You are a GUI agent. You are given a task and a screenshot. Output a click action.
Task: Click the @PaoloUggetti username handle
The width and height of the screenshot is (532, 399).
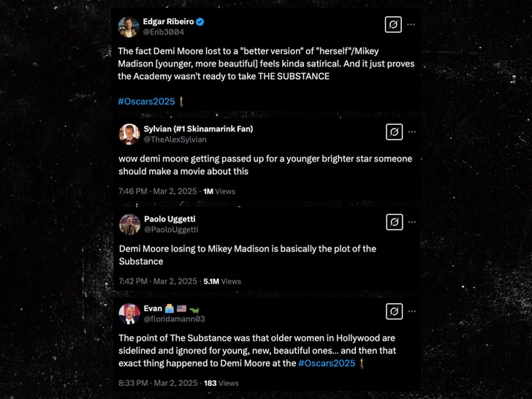tap(171, 229)
